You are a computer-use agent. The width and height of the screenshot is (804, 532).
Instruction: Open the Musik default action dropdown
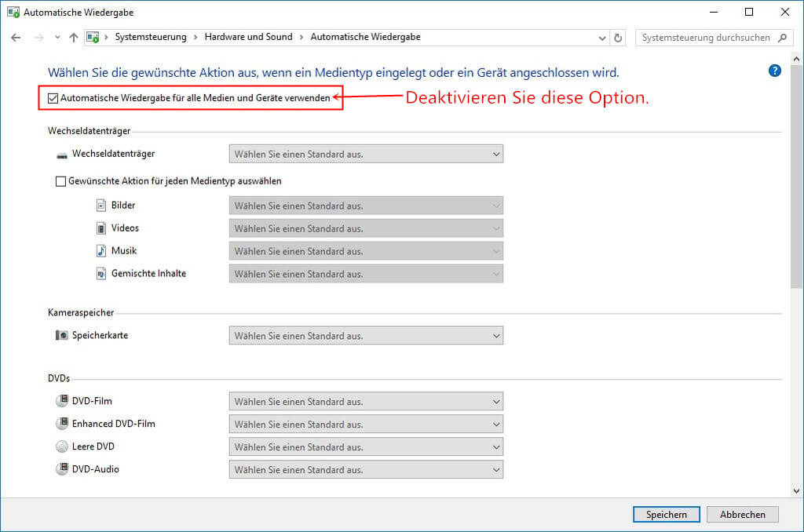coord(366,251)
